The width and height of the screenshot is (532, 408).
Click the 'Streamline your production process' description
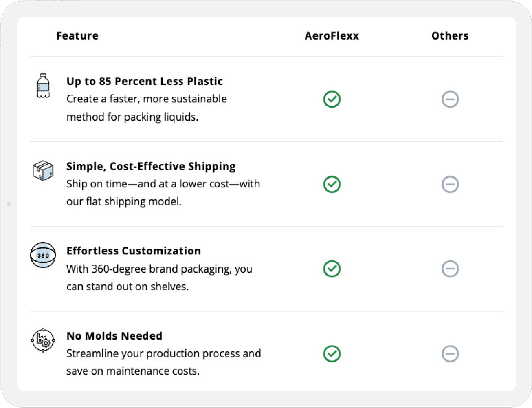(x=164, y=362)
